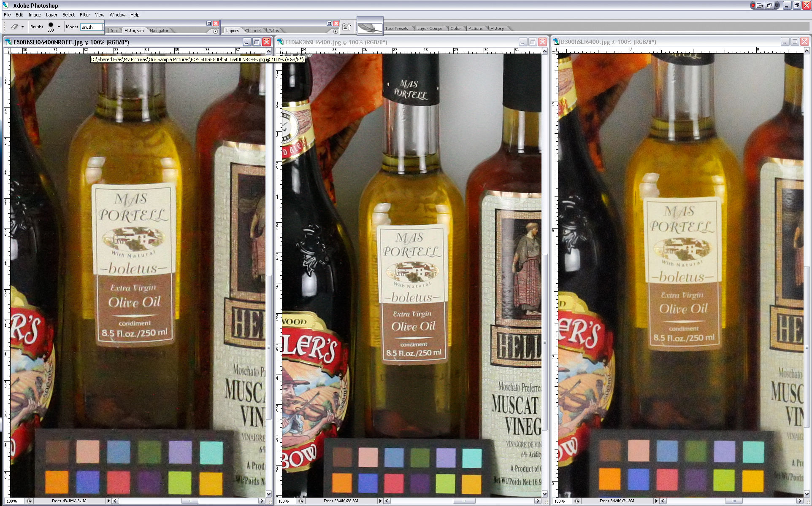
Task: Click scroll-right arrow in the D300 window
Action: coord(800,501)
